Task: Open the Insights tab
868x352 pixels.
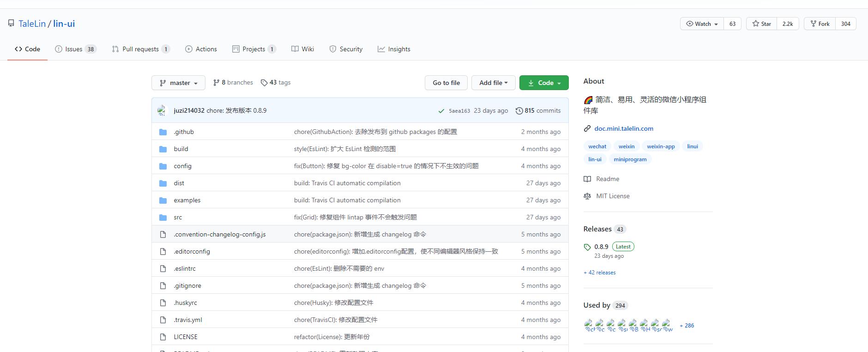Action: point(394,49)
